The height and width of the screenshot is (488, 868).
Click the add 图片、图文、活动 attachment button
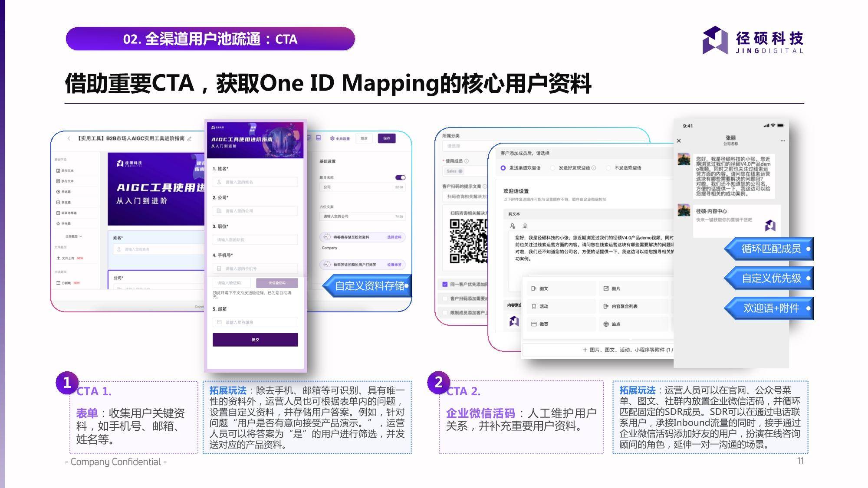(598, 350)
